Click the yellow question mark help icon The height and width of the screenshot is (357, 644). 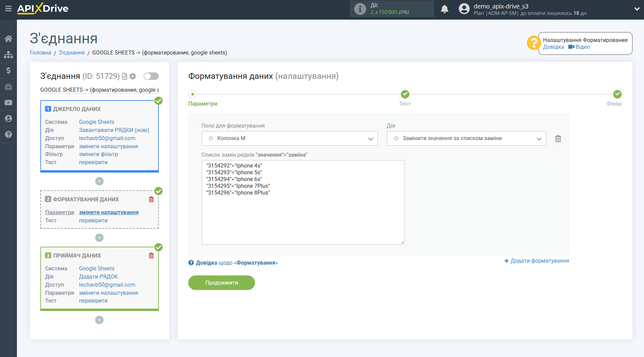click(534, 43)
